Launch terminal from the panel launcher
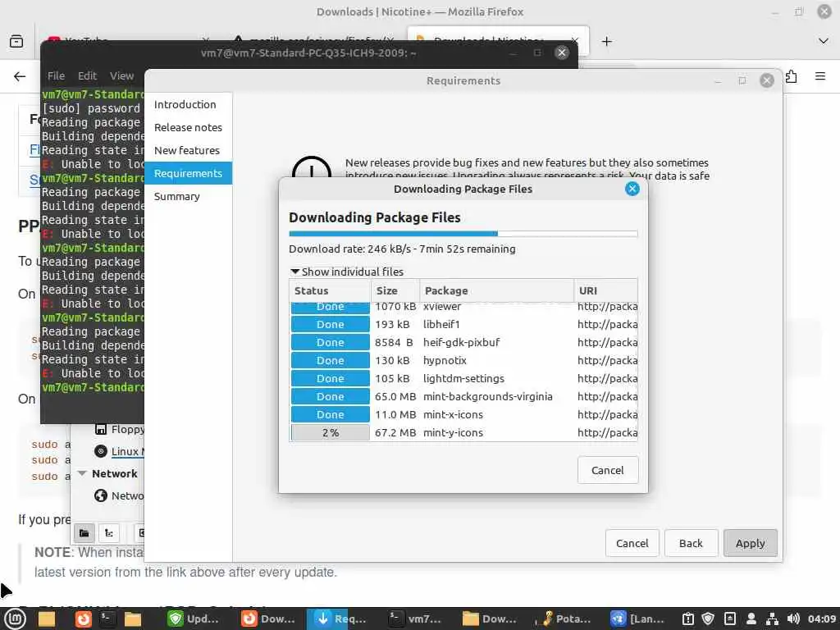The height and width of the screenshot is (630, 840). point(107,619)
